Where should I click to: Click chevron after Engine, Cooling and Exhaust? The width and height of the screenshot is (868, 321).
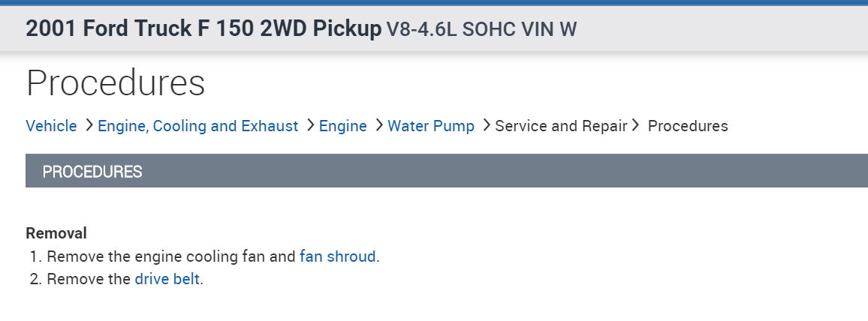click(311, 125)
